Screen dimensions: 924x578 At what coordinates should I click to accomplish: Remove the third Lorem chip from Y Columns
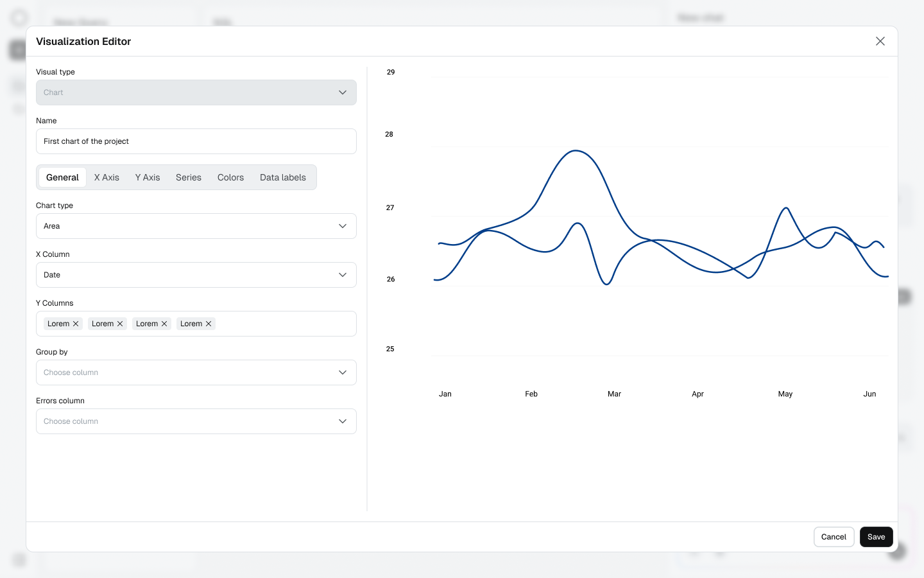pos(164,324)
